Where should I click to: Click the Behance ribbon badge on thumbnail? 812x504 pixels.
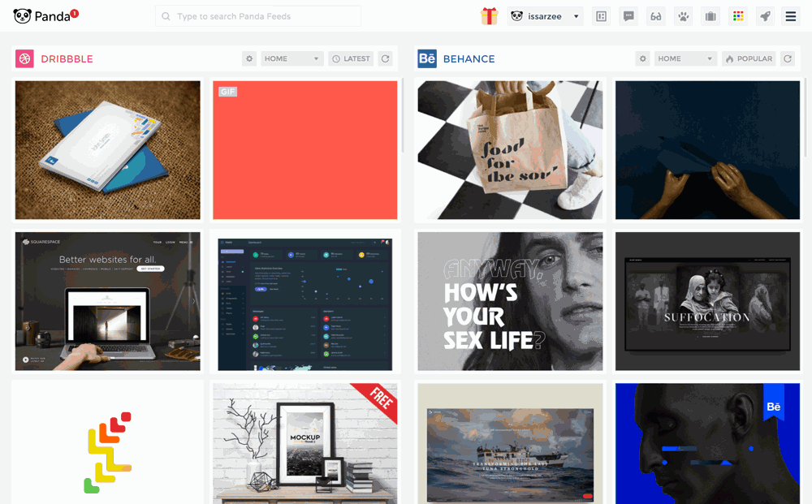[x=774, y=402]
